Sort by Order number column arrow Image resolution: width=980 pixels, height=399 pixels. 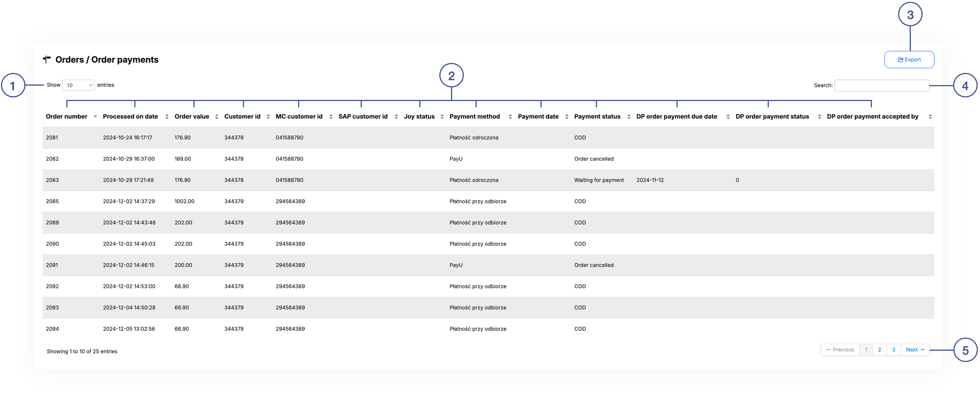95,117
